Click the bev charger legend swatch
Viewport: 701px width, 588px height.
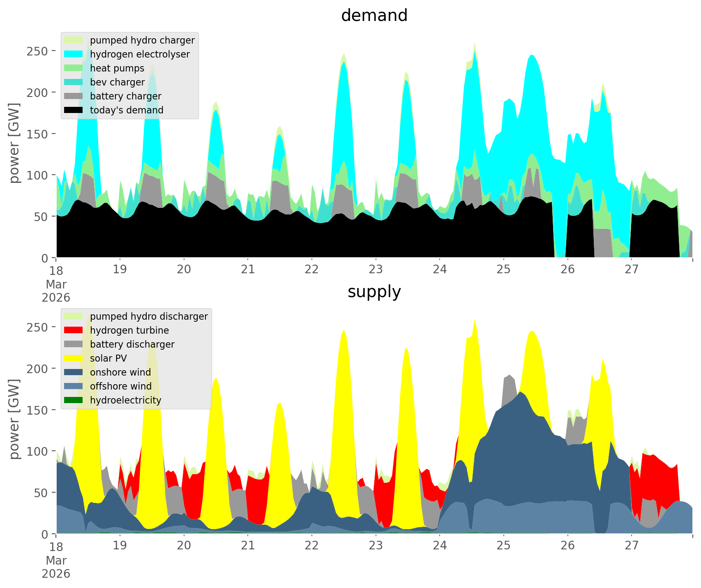[x=74, y=82]
